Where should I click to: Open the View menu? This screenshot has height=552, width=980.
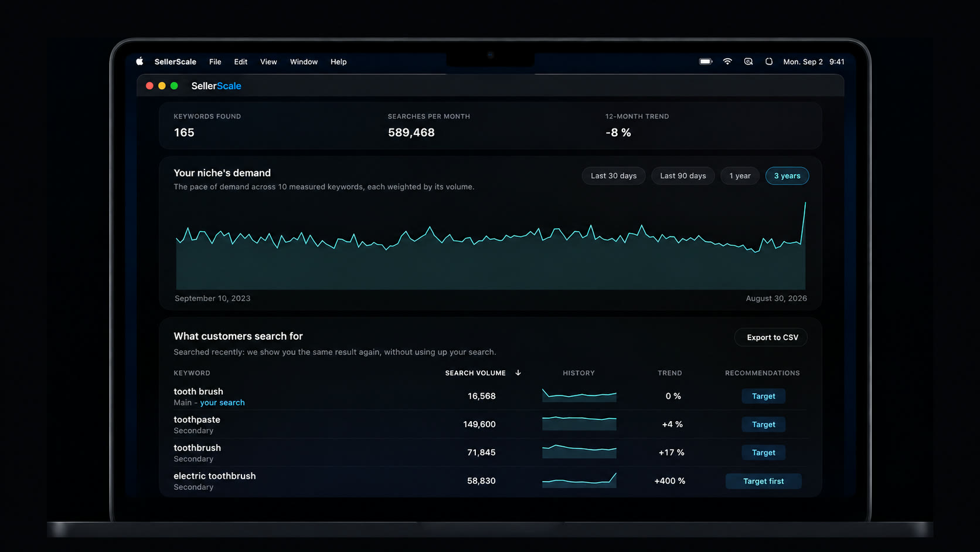[x=268, y=62]
